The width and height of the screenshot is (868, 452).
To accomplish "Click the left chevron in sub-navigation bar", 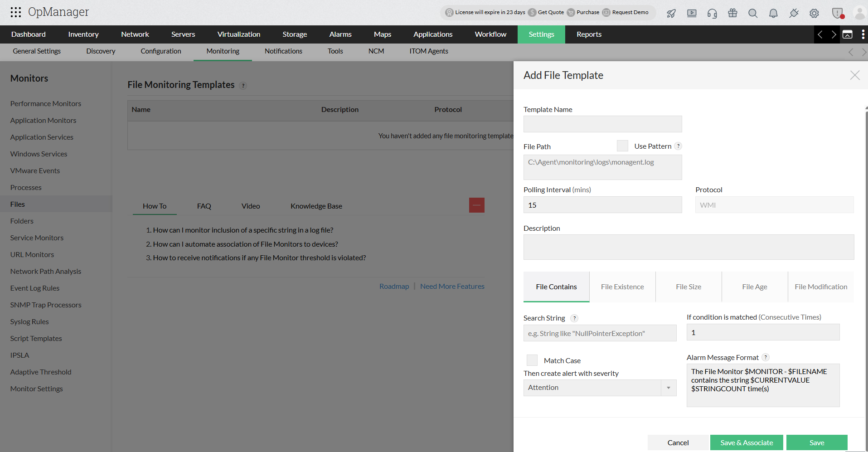I will [851, 52].
